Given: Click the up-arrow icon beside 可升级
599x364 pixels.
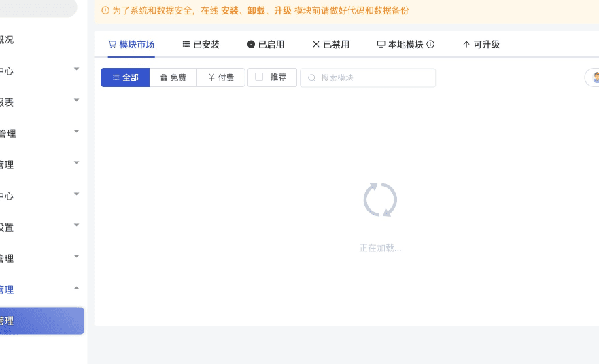Looking at the screenshot, I should [466, 44].
